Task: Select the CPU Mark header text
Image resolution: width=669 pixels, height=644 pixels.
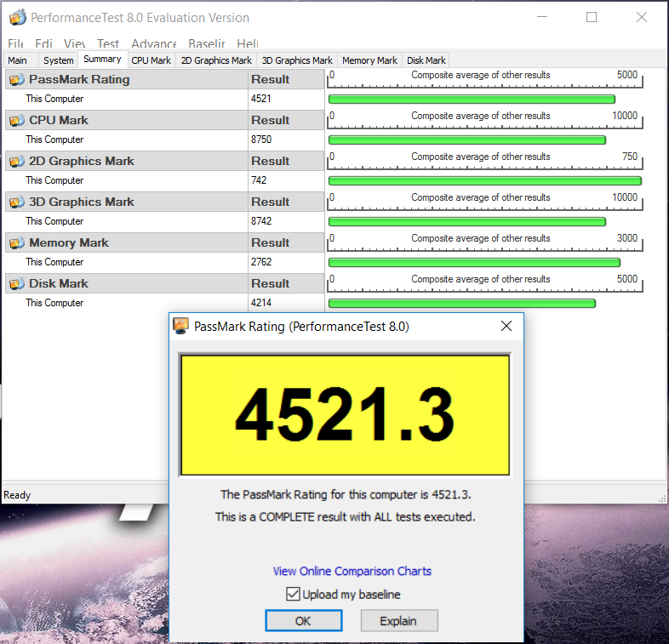Action: pos(59,120)
